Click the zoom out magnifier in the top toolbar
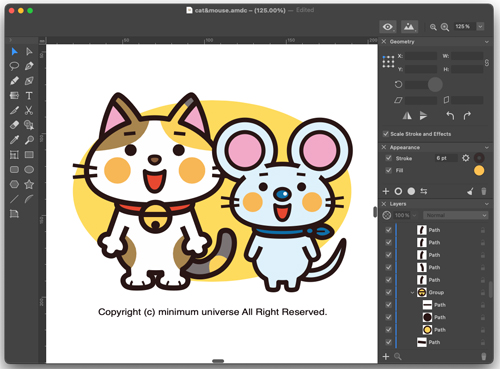500x369 pixels. (x=433, y=27)
